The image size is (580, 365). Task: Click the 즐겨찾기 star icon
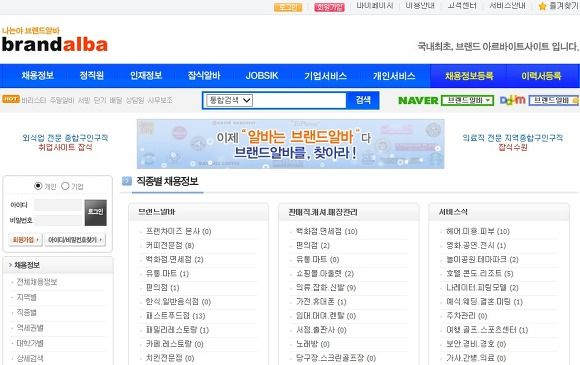(542, 6)
